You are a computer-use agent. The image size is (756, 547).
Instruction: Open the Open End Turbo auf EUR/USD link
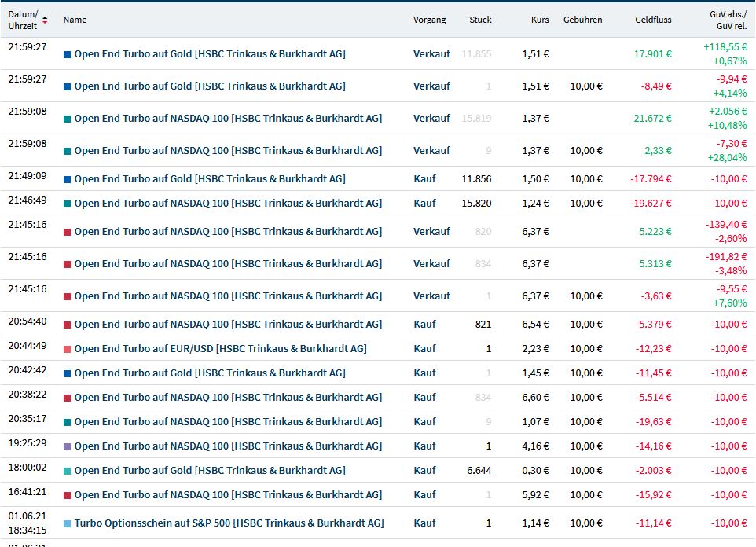tap(220, 349)
